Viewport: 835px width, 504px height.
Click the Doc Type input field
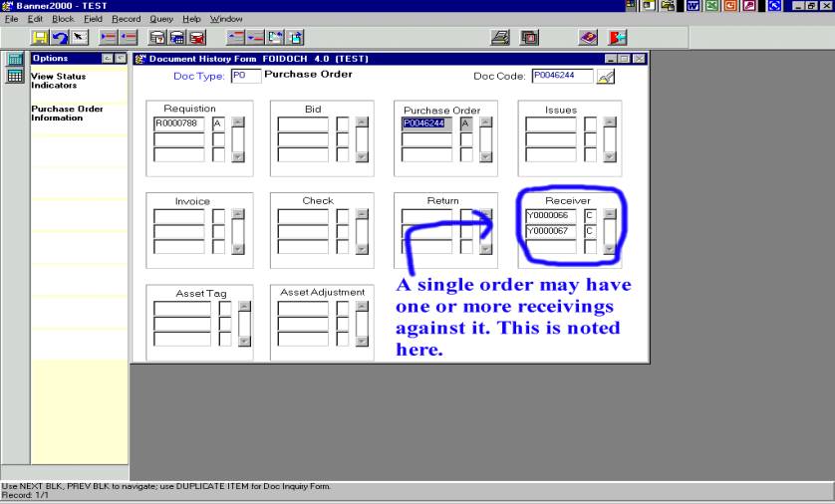pyautogui.click(x=245, y=75)
